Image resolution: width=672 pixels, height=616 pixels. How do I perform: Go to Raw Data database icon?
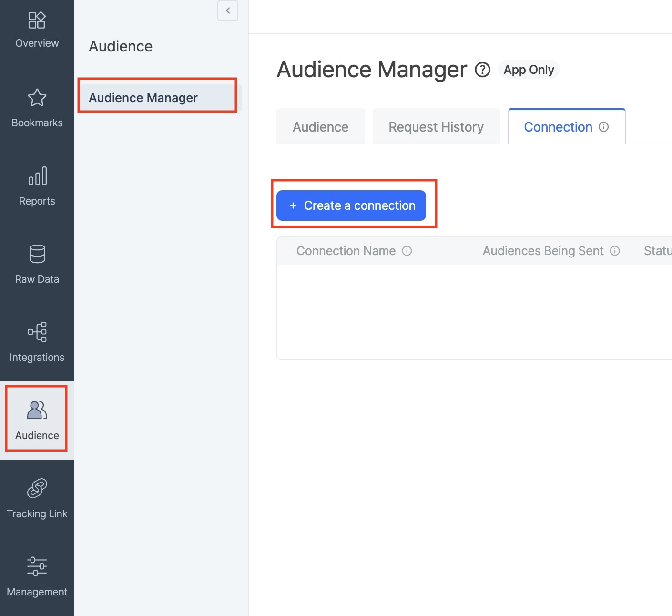tap(37, 254)
